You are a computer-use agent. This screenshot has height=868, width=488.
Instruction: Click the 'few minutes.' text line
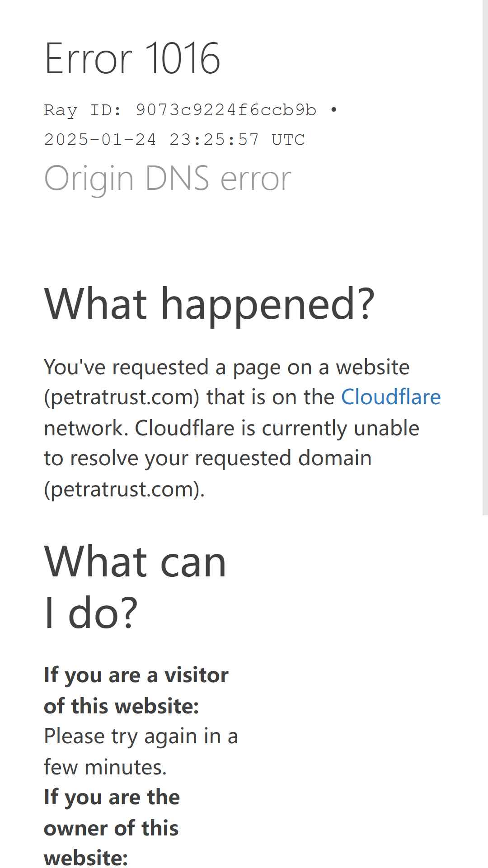(x=105, y=767)
